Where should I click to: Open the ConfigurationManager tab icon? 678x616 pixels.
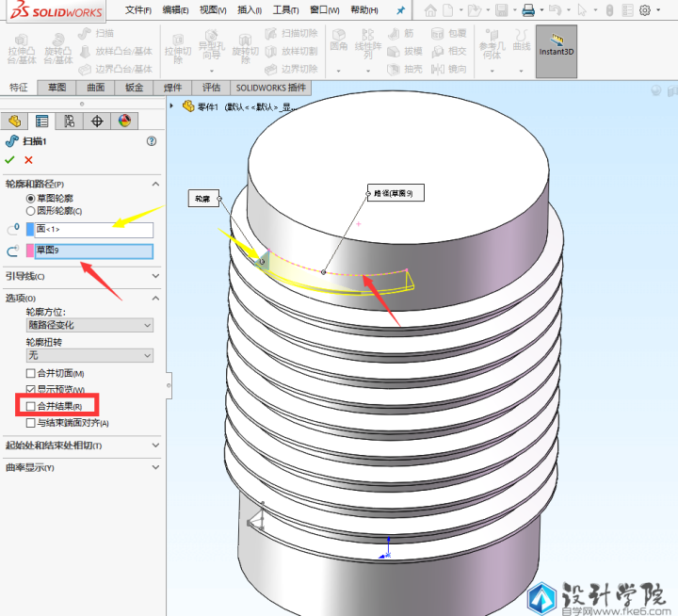click(x=69, y=121)
